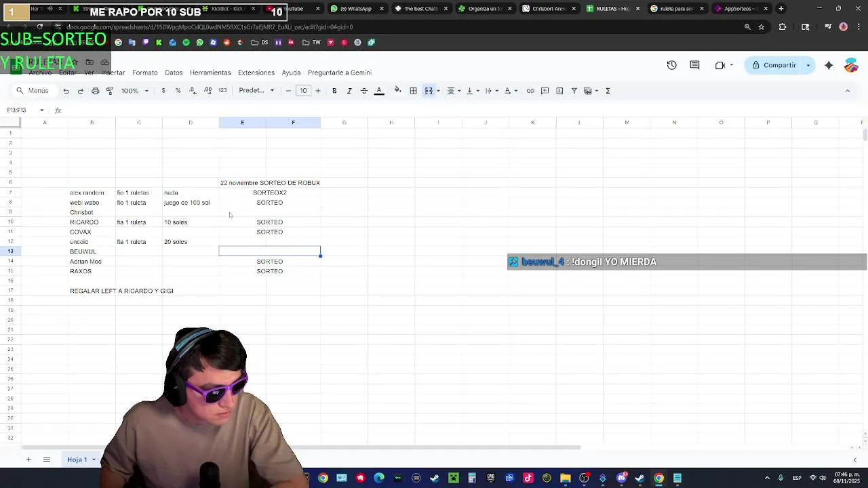Image resolution: width=868 pixels, height=488 pixels.
Task: Toggle bold formatting
Action: 334,91
